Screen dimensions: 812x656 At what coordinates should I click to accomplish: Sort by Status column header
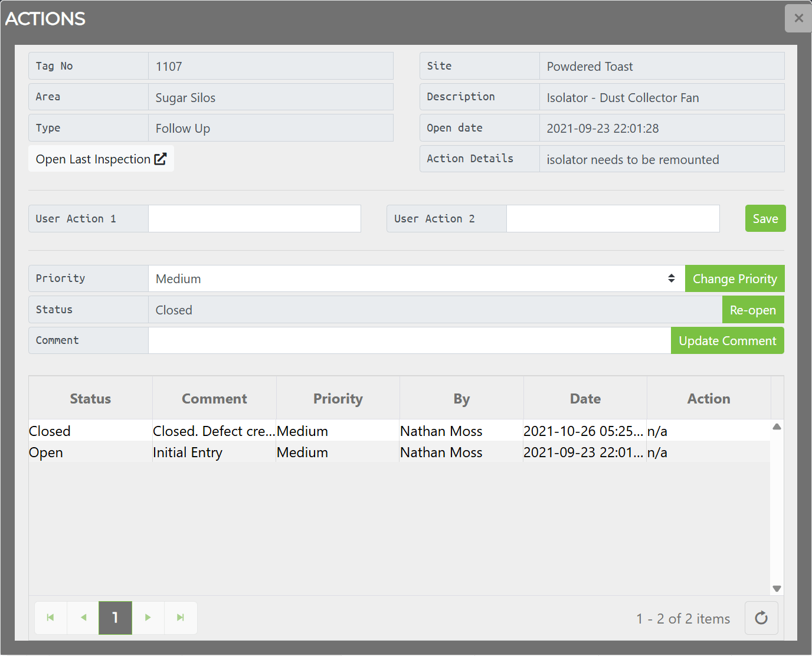pos(90,399)
